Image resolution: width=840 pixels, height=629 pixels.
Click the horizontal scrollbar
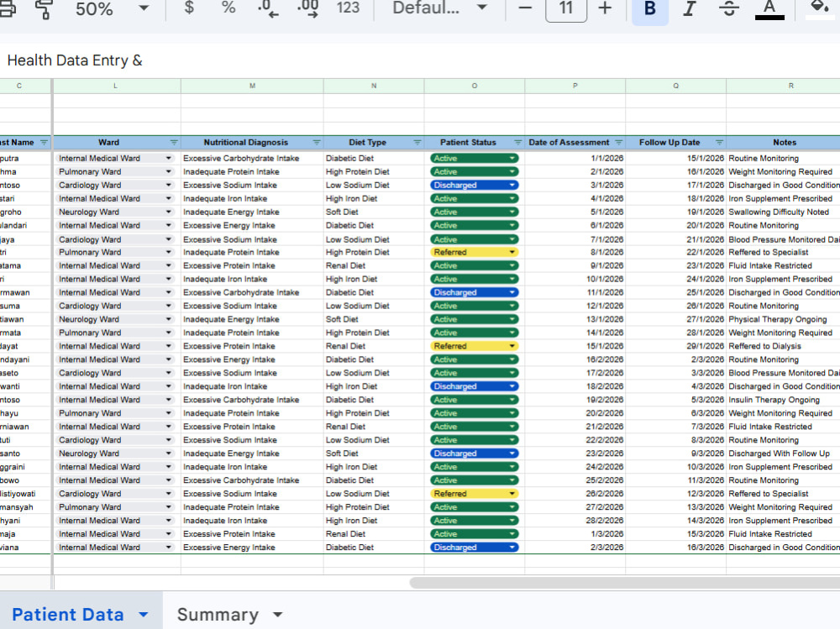624,582
